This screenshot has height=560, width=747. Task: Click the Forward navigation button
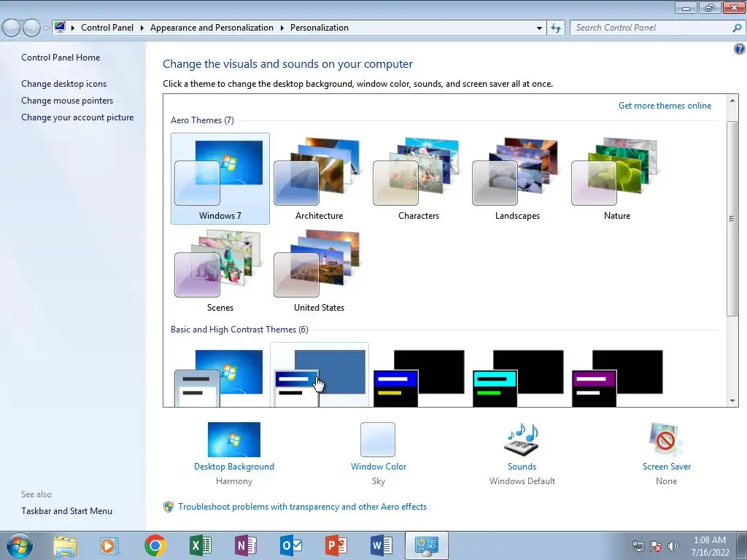pyautogui.click(x=32, y=28)
